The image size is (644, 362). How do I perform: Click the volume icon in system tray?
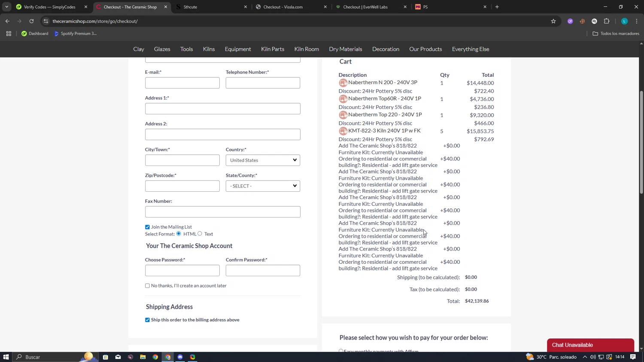(593, 357)
